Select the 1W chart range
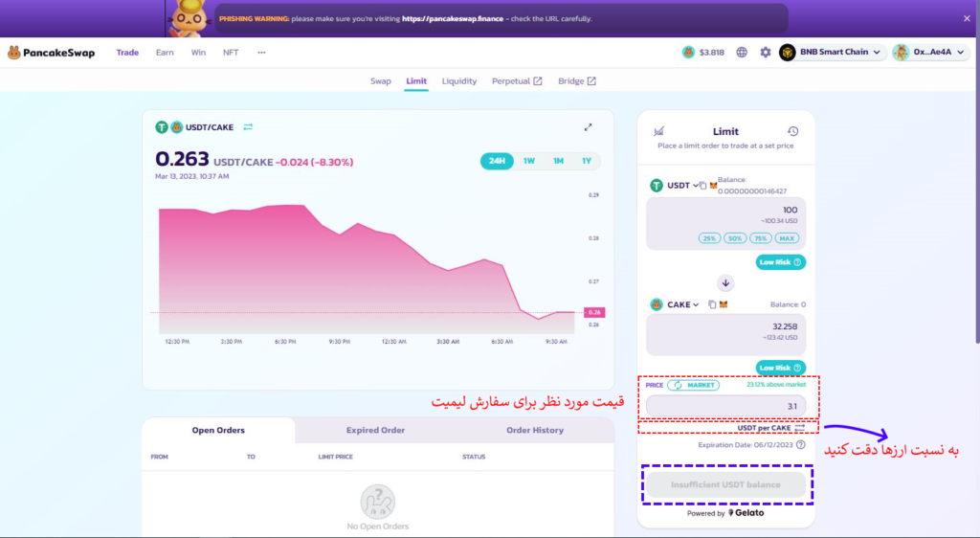 coord(528,161)
